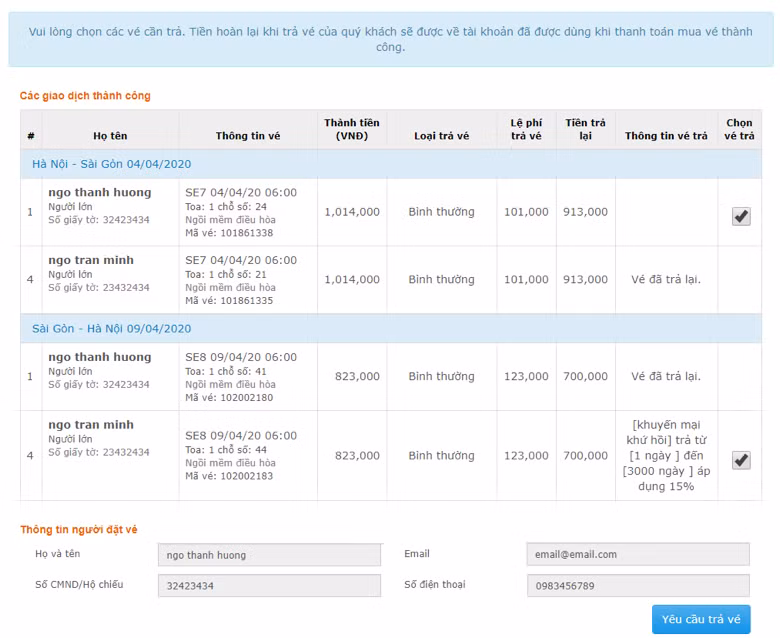The image size is (780, 638).
Task: Collapse the "Hà Nội - Sài Gòn 04/04/2020" group
Action: point(111,164)
